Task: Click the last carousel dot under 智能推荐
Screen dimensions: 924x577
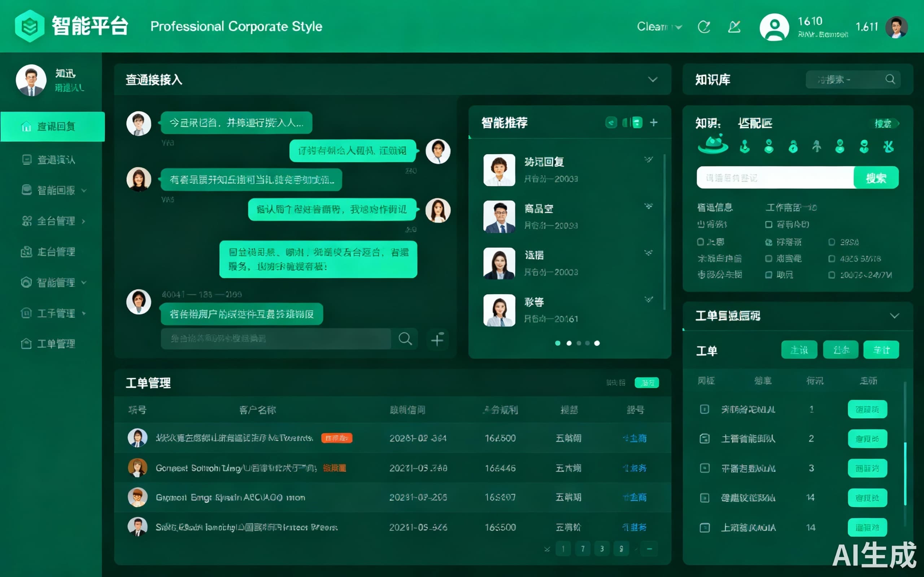Action: 597,343
